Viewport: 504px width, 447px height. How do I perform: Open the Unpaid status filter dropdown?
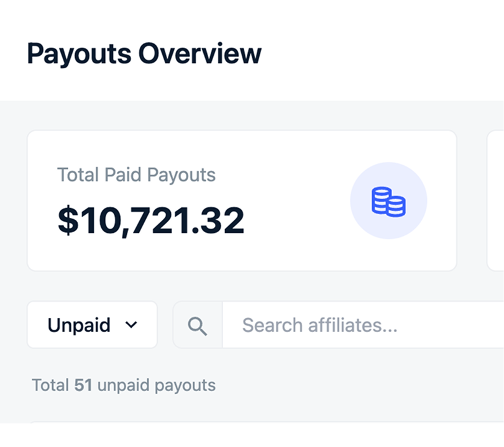point(92,325)
